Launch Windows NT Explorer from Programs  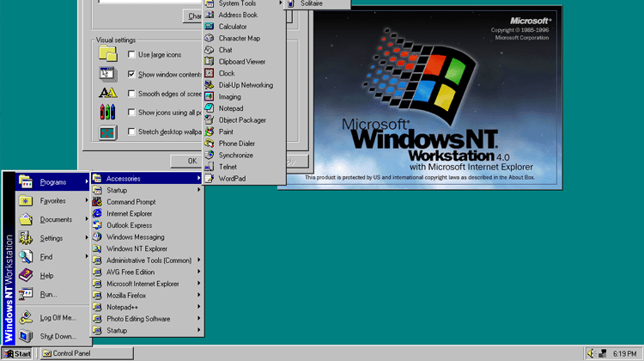pos(147,248)
